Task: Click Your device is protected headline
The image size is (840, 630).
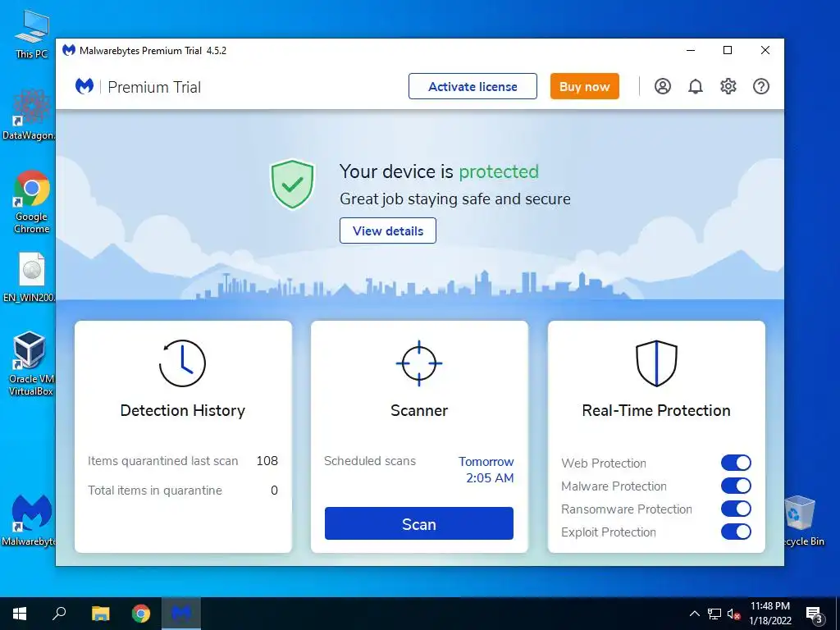Action: [440, 171]
